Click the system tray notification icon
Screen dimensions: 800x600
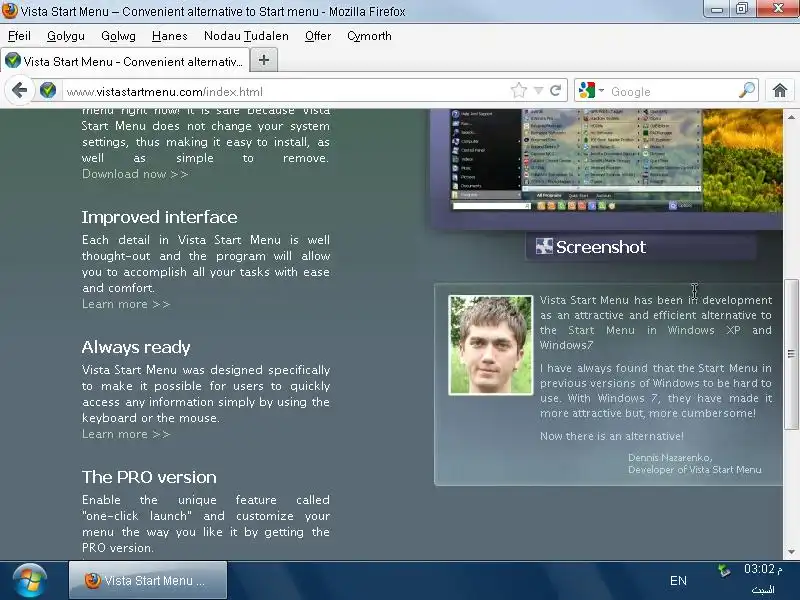724,570
